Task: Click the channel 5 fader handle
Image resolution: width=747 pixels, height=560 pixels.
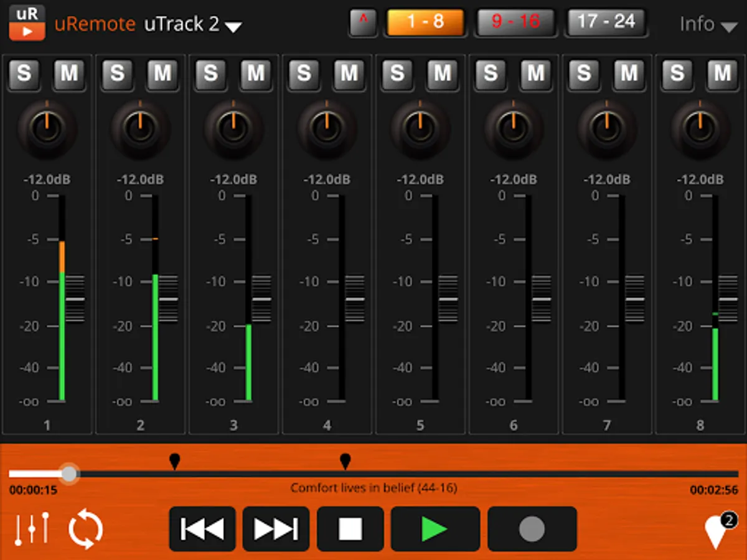Action: click(449, 299)
